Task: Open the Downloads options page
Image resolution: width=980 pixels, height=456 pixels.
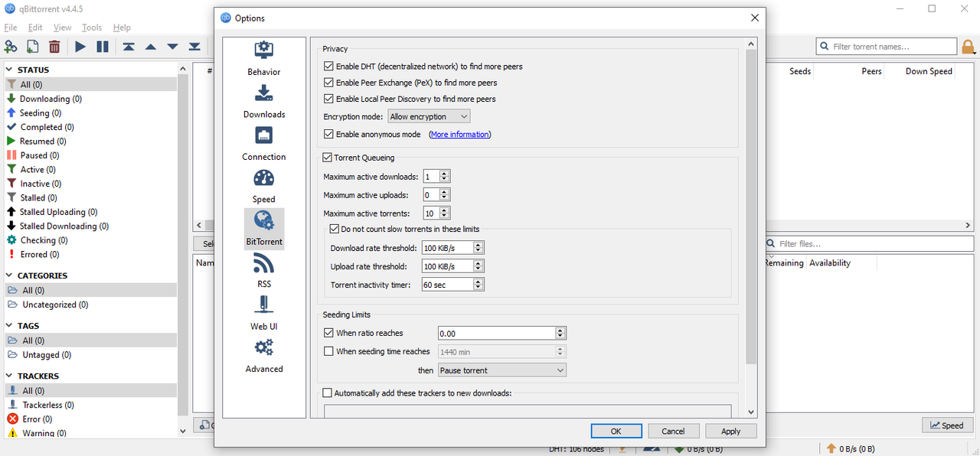Action: (x=264, y=102)
